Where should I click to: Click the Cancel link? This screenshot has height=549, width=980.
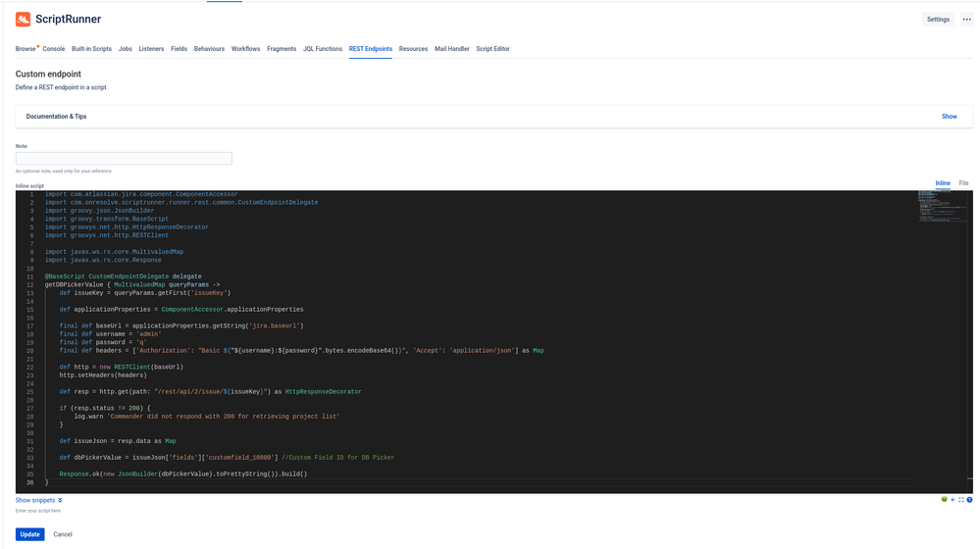63,534
